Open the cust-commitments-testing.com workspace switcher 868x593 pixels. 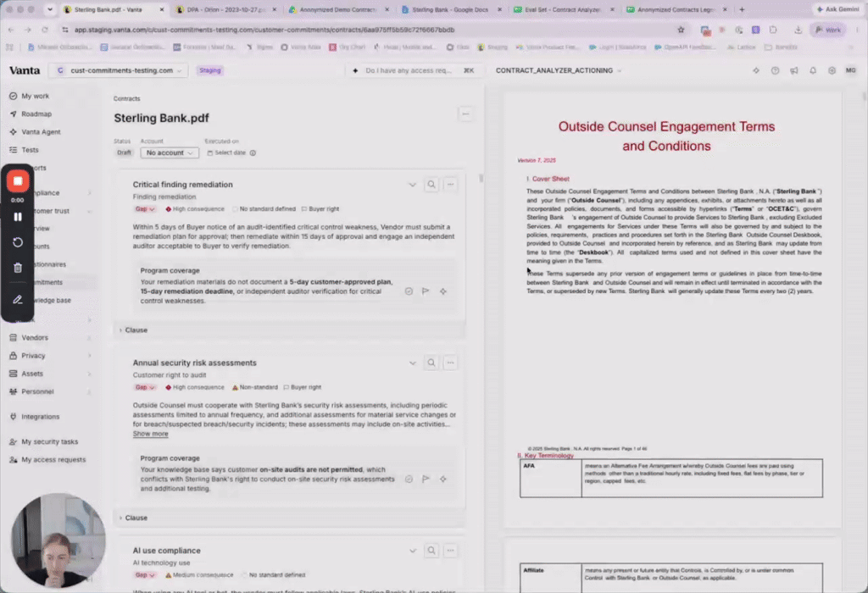coord(119,71)
